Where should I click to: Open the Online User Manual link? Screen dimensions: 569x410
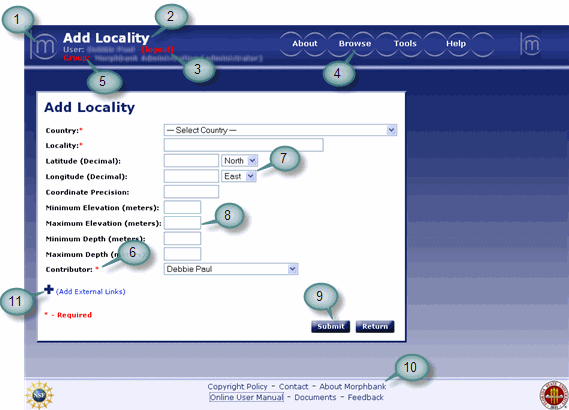point(246,397)
